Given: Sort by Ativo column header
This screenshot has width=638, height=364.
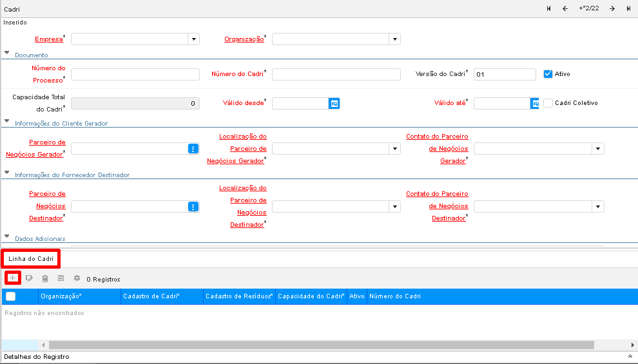Looking at the screenshot, I should pyautogui.click(x=357, y=296).
